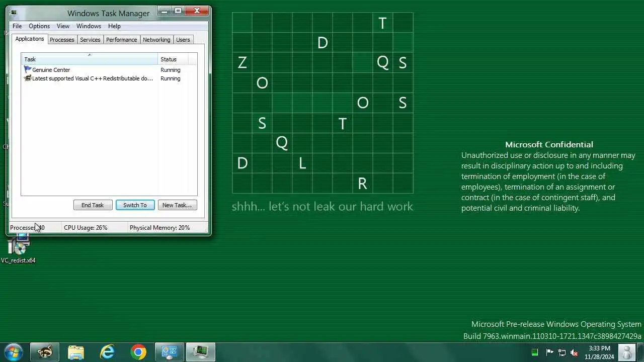Click the CPU Usage: 26% status text

pyautogui.click(x=86, y=228)
